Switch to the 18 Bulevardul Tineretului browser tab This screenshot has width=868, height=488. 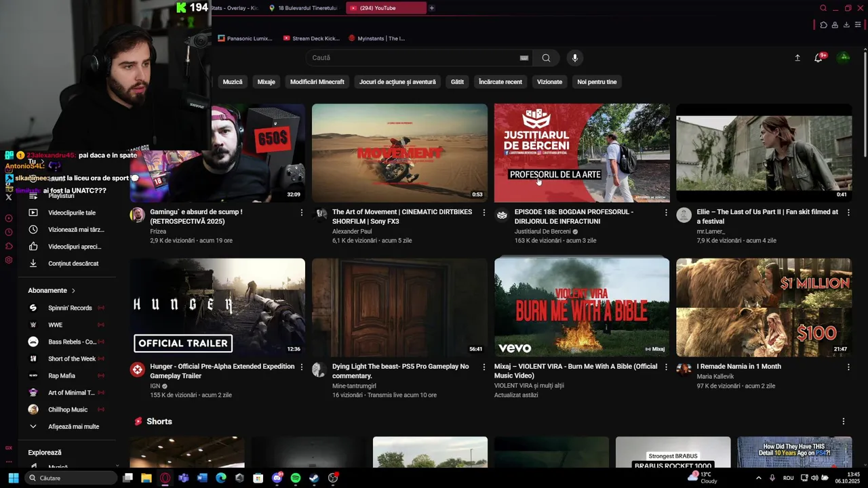303,8
